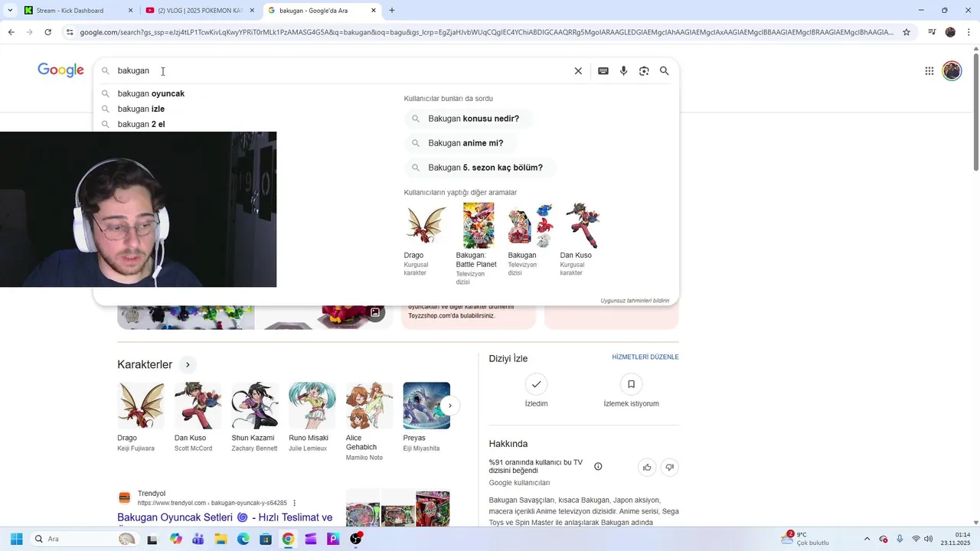Open Microsoft Store from the taskbar

point(266,539)
